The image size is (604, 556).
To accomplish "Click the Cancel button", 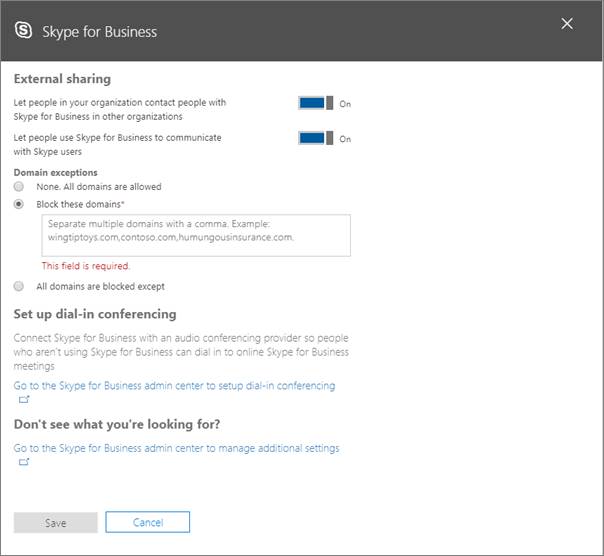I will click(148, 522).
